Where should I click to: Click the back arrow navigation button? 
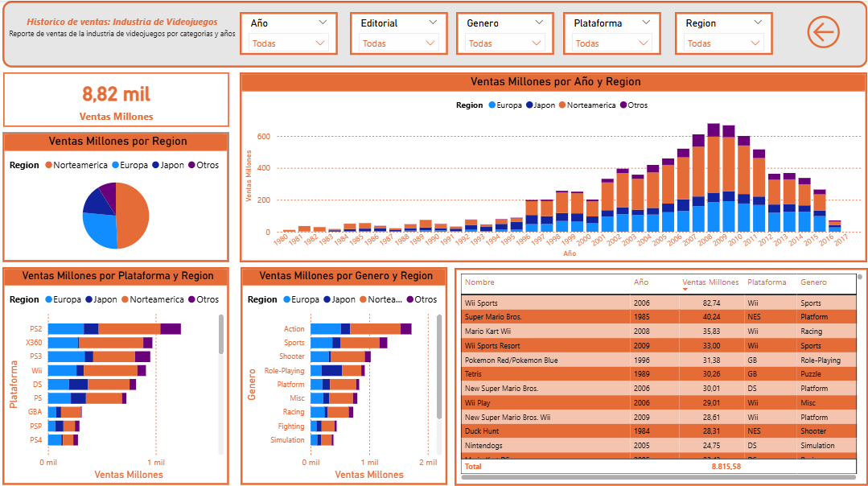click(823, 32)
